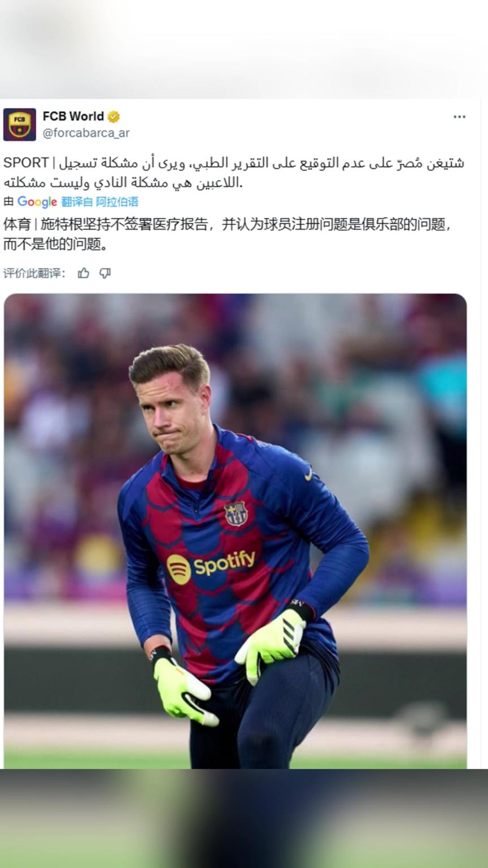This screenshot has height=868, width=488.
Task: Click the gold verified badge
Action: (114, 117)
